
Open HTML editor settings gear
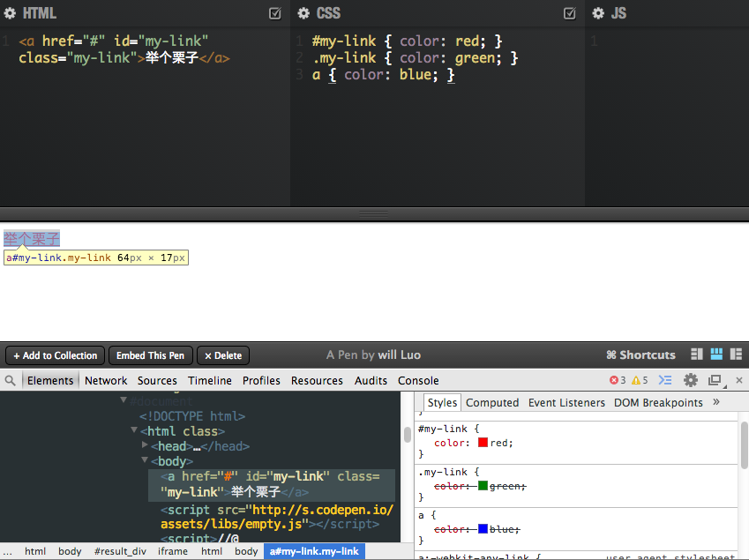(x=10, y=14)
